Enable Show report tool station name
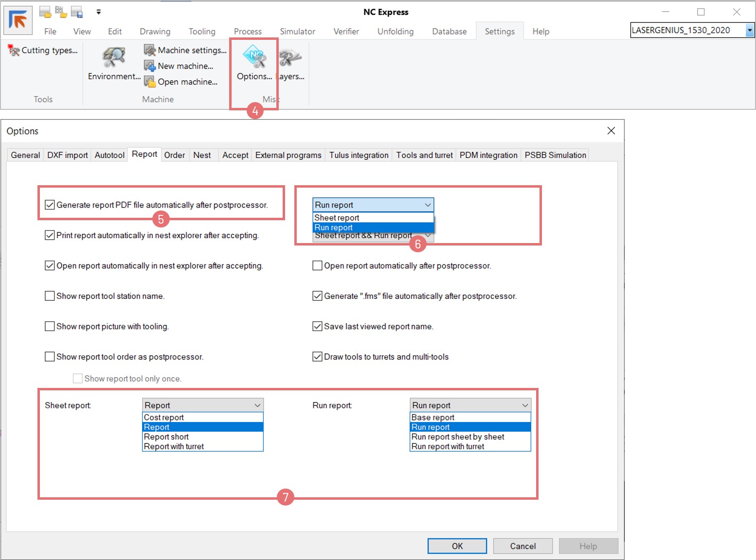 tap(50, 296)
